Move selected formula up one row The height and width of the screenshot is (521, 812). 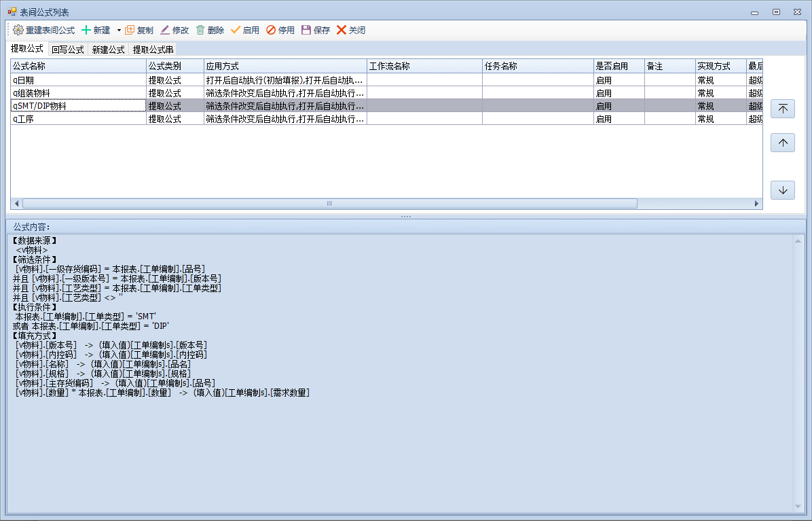[x=783, y=143]
